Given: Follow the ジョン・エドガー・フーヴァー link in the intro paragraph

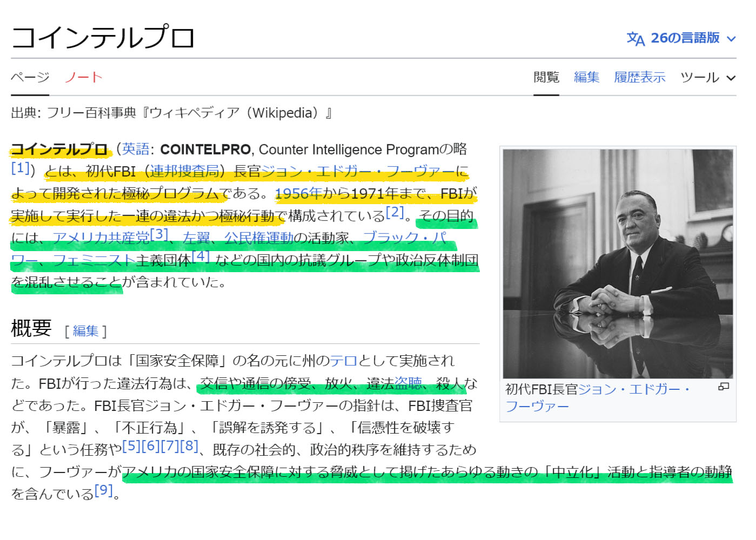Looking at the screenshot, I should tap(359, 171).
